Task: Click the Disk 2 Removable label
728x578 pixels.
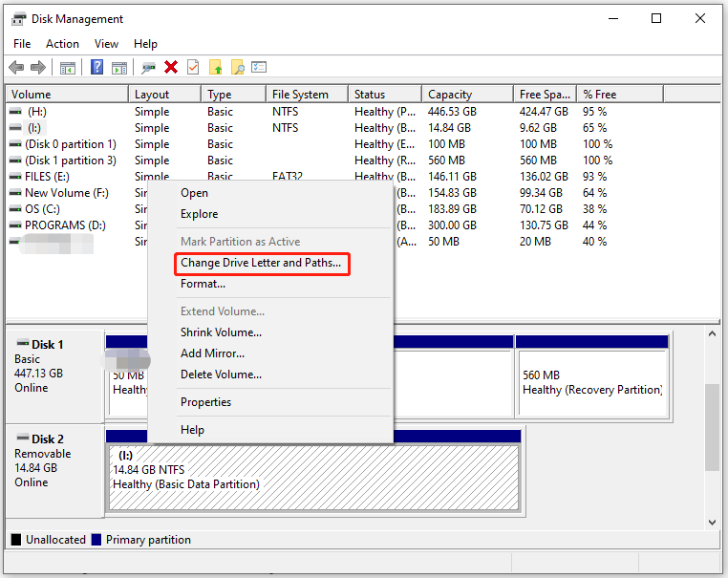Action: [x=43, y=454]
